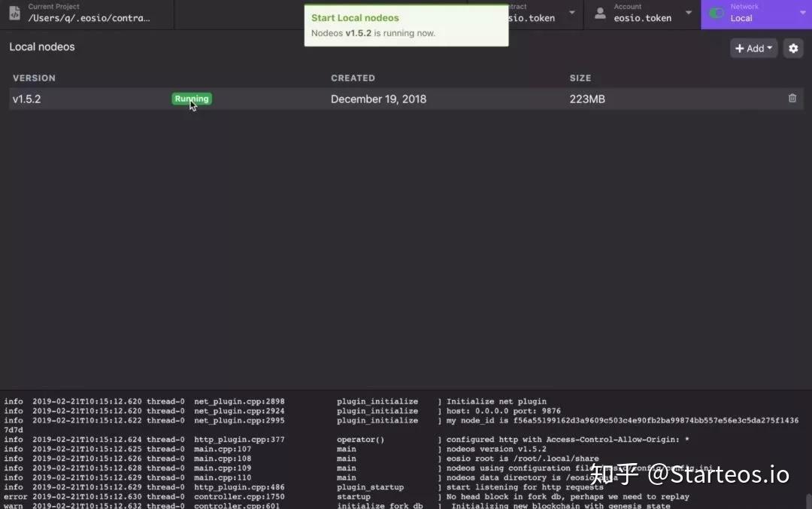The height and width of the screenshot is (509, 812).
Task: Click the Network icon in the purple panel
Action: (715, 13)
